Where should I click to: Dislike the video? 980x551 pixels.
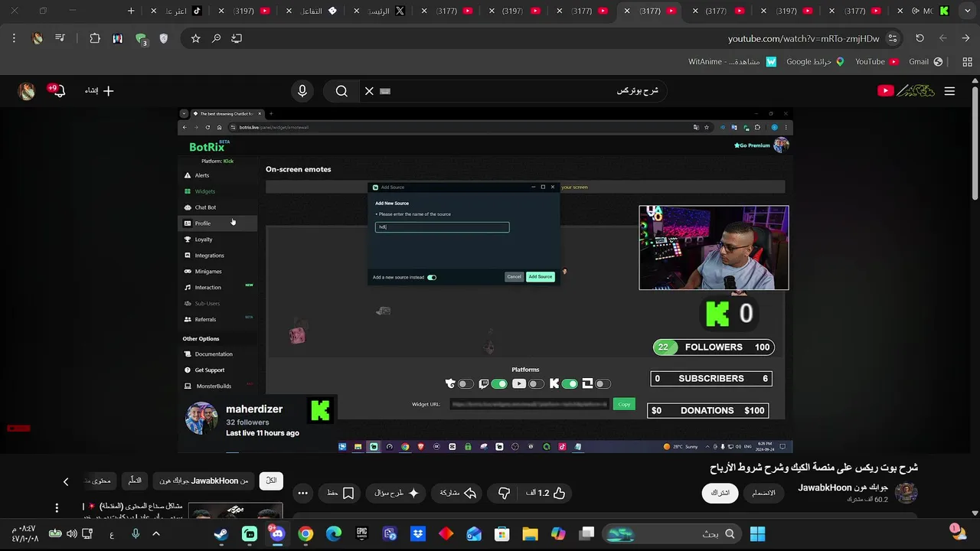tap(504, 493)
